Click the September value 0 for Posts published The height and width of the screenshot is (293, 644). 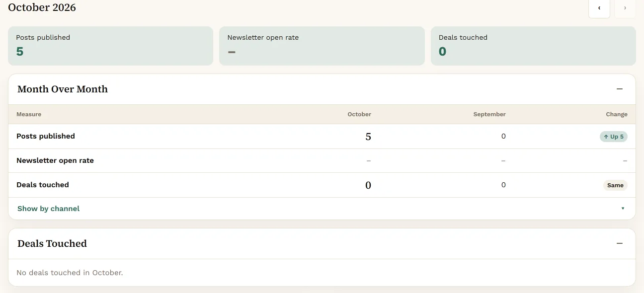(503, 136)
